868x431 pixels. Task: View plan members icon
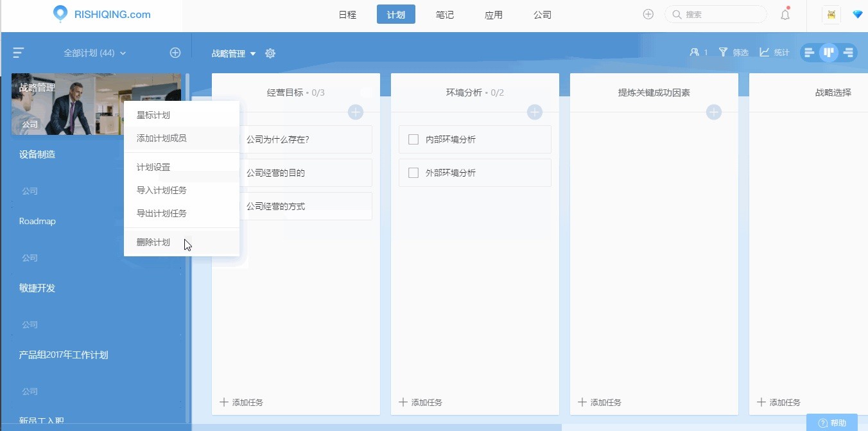(699, 53)
